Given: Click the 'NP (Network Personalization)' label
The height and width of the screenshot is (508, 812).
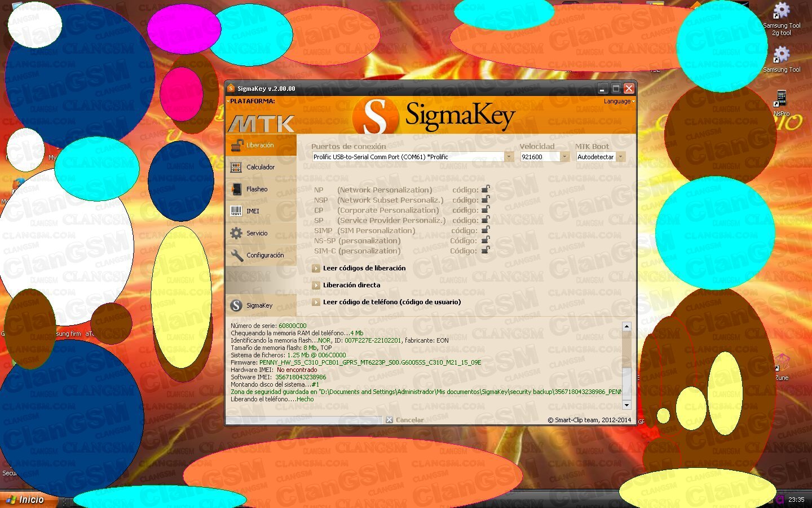Looking at the screenshot, I should (x=373, y=190).
